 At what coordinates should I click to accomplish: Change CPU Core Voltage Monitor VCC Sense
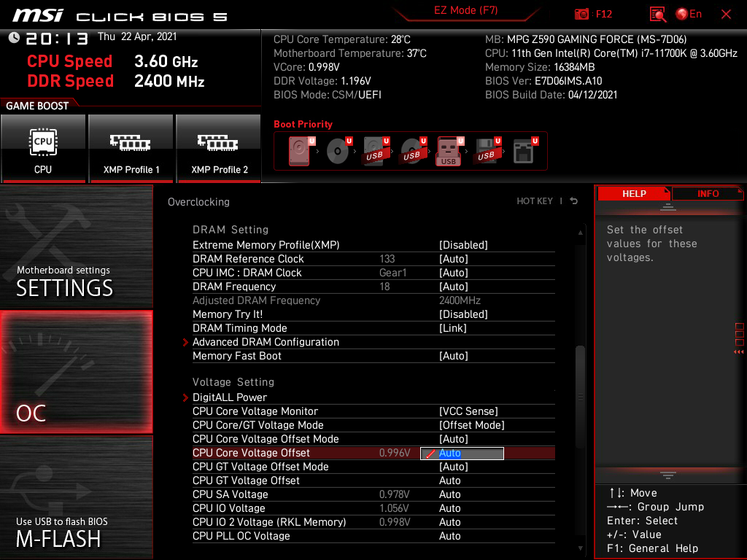click(x=468, y=411)
